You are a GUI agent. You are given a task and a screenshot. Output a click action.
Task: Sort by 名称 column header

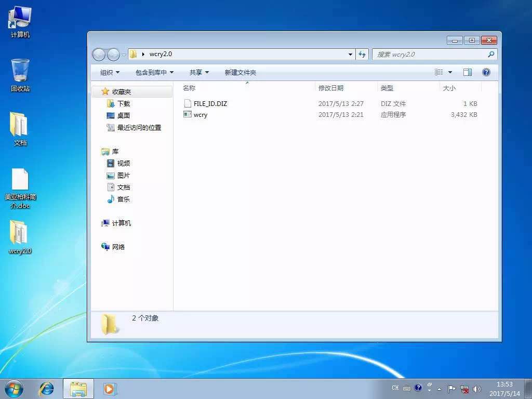[189, 88]
